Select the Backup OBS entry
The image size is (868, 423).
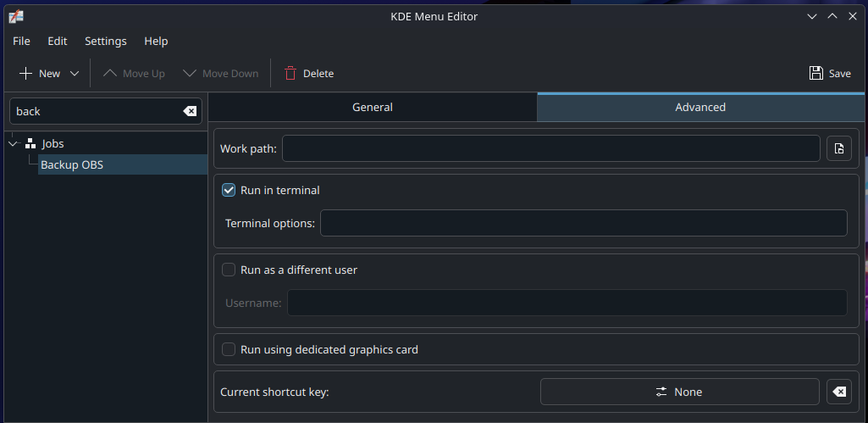tap(72, 164)
